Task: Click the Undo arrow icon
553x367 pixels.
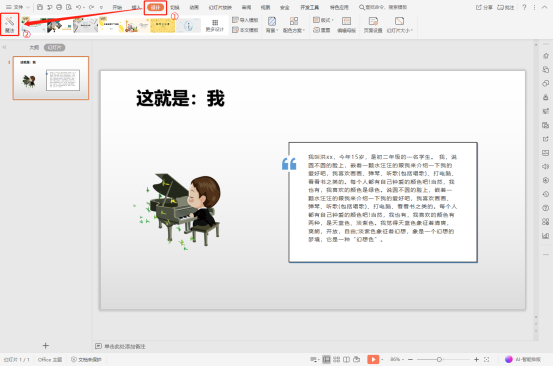Action: tap(78, 7)
